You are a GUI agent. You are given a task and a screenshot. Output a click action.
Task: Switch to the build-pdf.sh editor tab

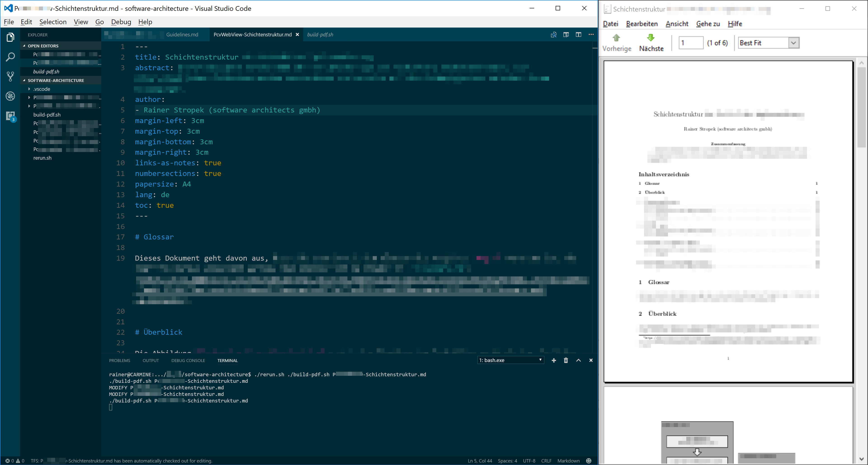[320, 34]
